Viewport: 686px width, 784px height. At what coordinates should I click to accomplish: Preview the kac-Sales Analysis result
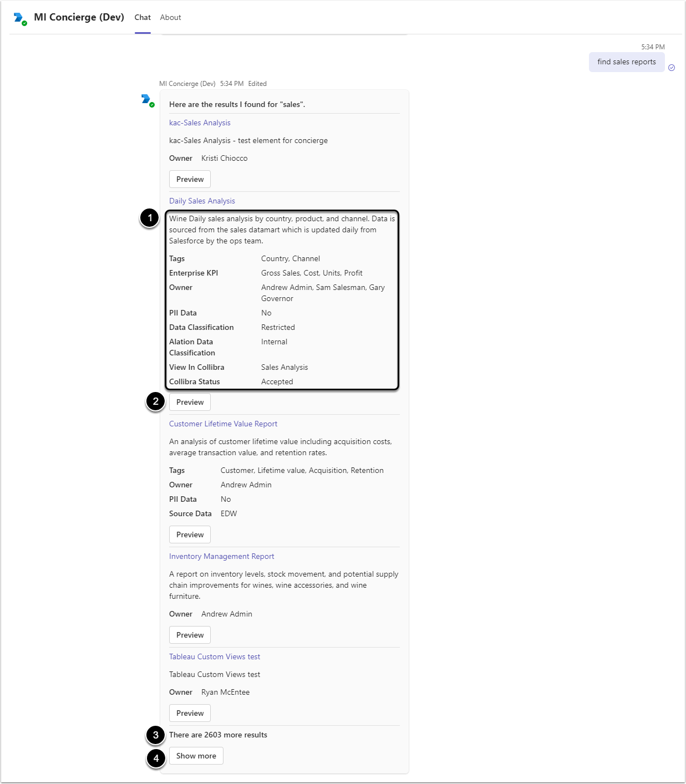pyautogui.click(x=190, y=179)
